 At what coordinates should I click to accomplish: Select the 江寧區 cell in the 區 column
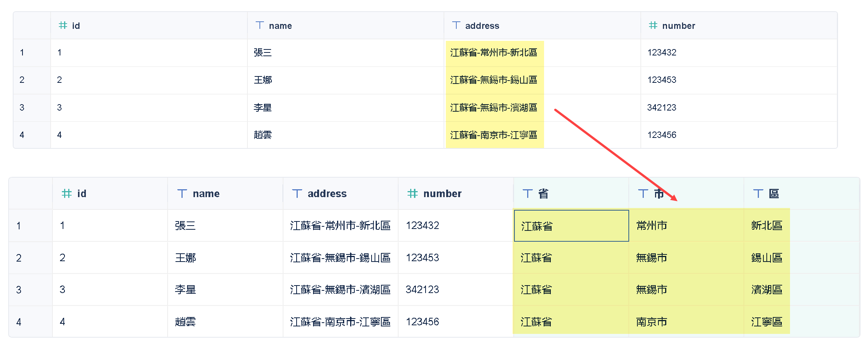pyautogui.click(x=767, y=322)
